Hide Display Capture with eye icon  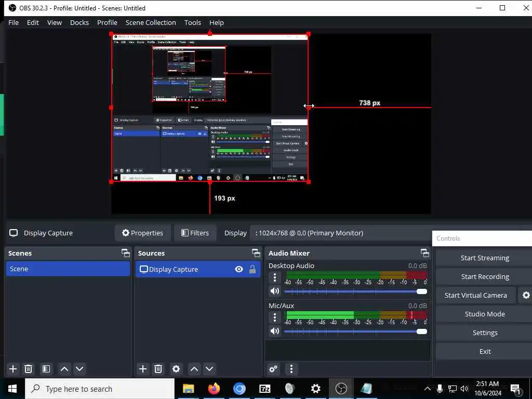point(239,269)
